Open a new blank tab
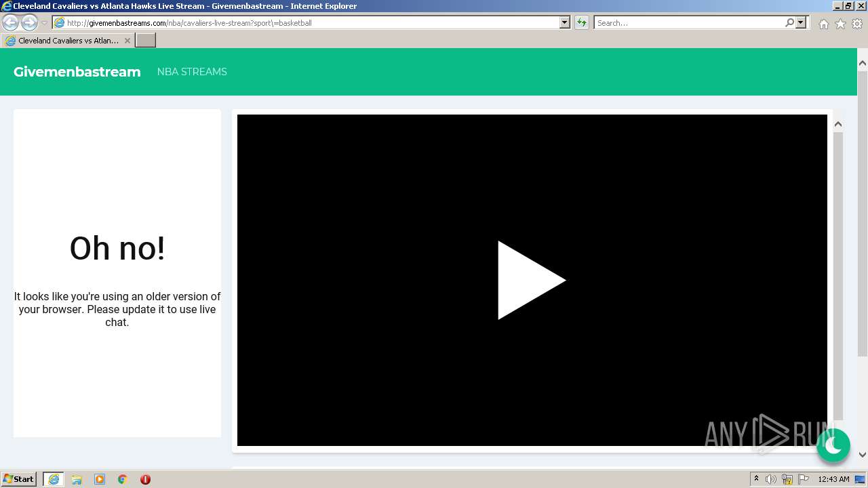 tap(146, 41)
